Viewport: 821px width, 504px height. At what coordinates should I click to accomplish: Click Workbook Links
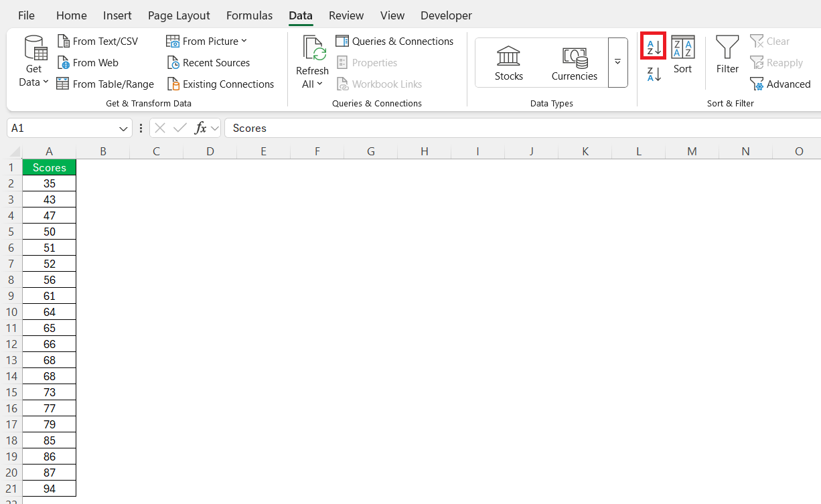[379, 84]
